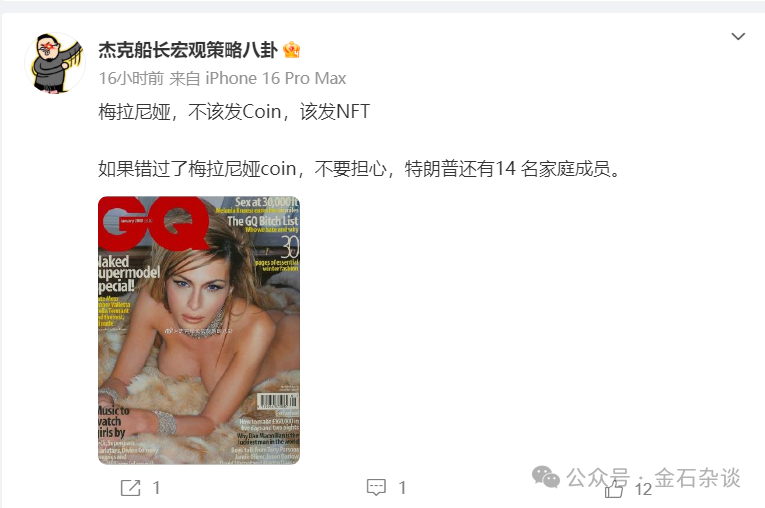Expand the post options chevron
This screenshot has width=765, height=508.
point(738,37)
